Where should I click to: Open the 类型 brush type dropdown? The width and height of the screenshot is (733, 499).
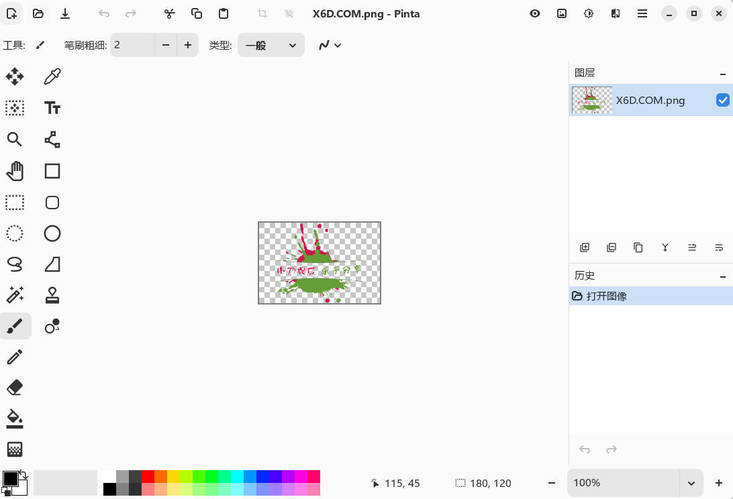pos(271,45)
